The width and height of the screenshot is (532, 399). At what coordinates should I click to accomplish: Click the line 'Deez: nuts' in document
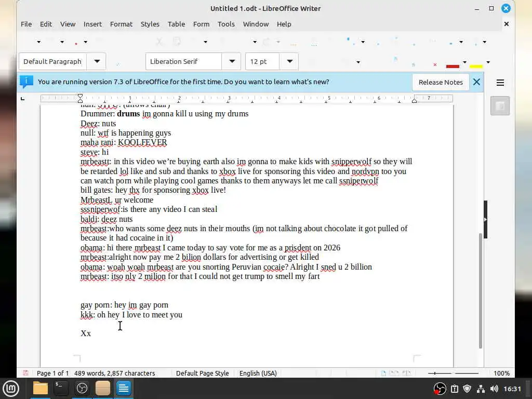click(98, 124)
